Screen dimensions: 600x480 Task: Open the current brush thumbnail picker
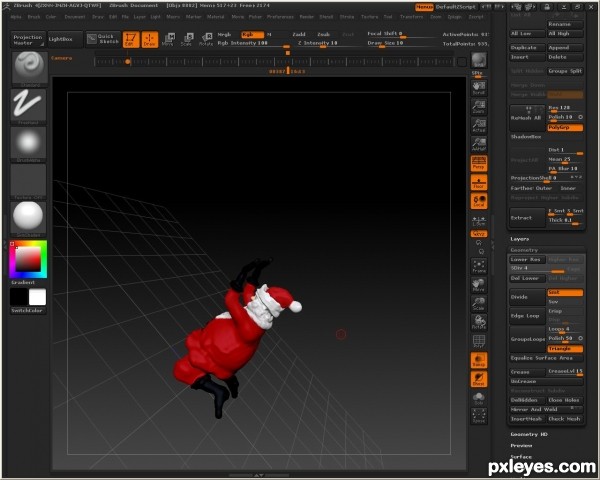(x=29, y=69)
